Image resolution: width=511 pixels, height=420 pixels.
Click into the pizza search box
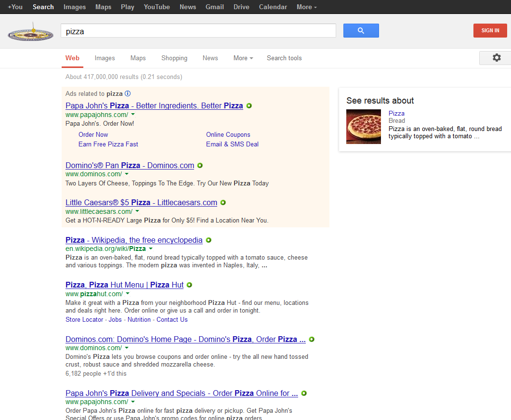(x=198, y=31)
